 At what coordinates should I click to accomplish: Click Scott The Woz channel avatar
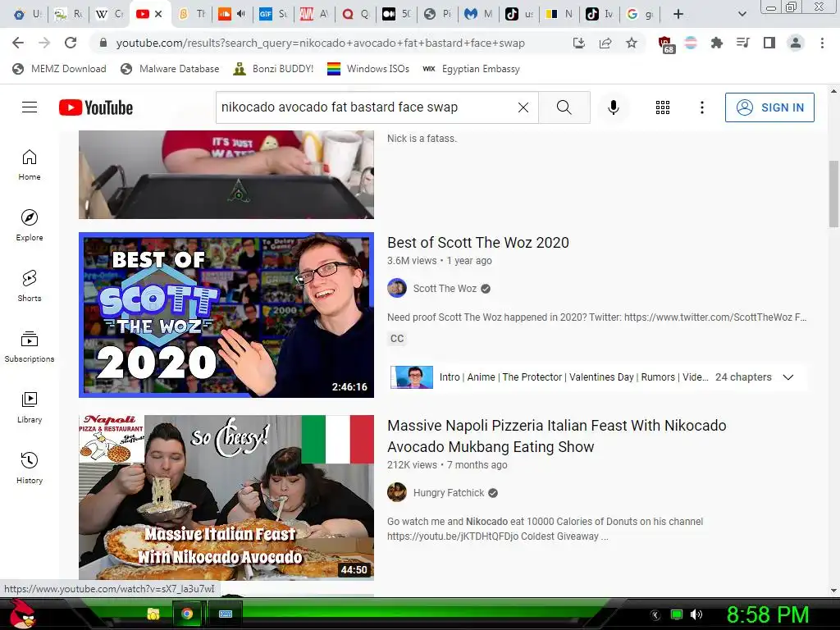tap(397, 288)
